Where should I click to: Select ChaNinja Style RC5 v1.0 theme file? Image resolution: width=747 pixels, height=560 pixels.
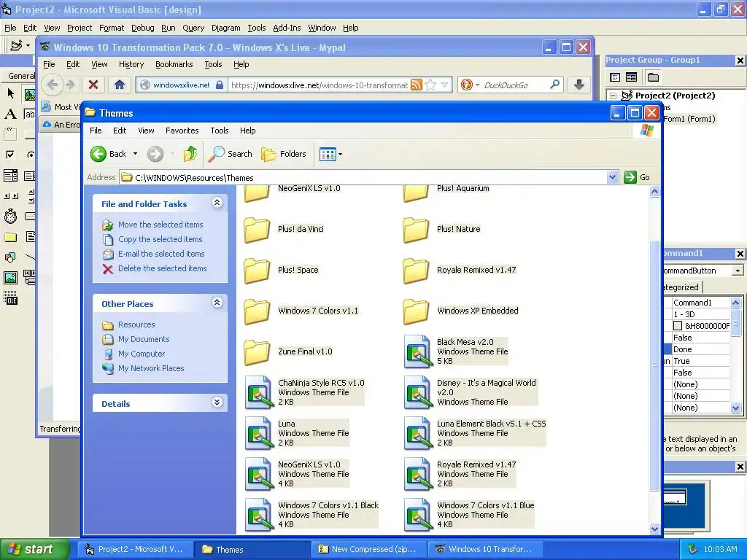point(305,392)
